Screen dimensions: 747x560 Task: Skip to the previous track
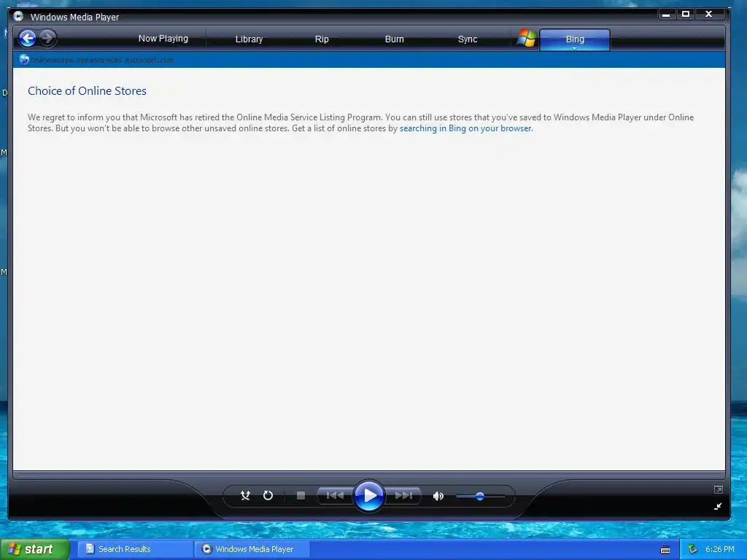click(335, 496)
